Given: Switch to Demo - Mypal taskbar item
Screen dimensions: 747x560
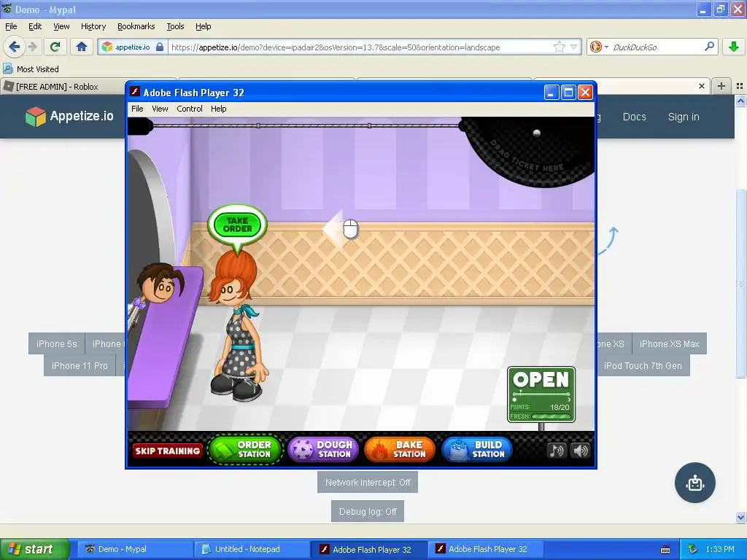Looking at the screenshot, I should [134, 549].
